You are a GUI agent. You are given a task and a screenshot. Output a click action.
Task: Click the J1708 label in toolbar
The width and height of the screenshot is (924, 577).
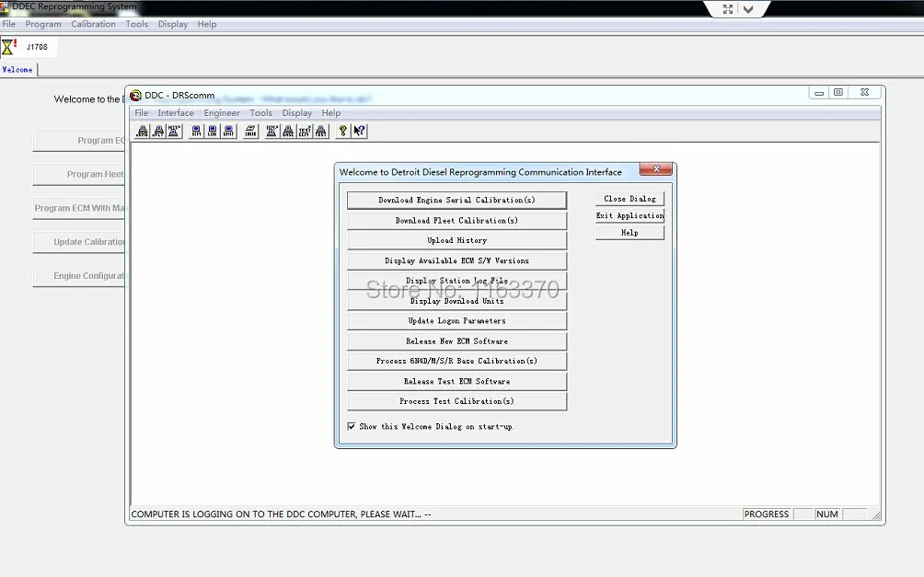coord(37,47)
